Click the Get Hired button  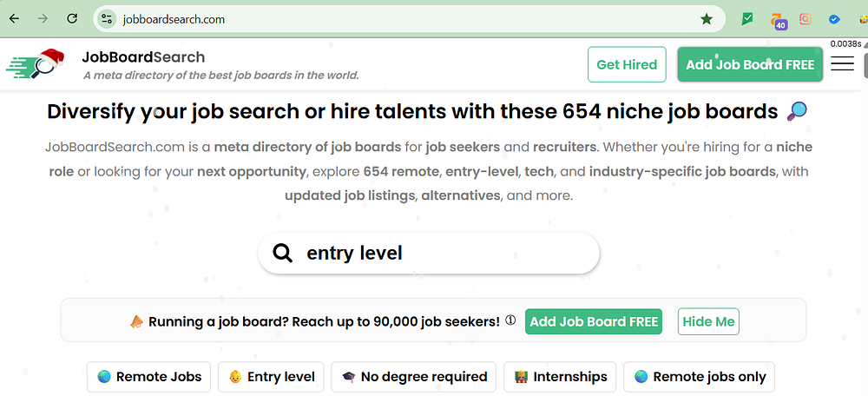(627, 64)
